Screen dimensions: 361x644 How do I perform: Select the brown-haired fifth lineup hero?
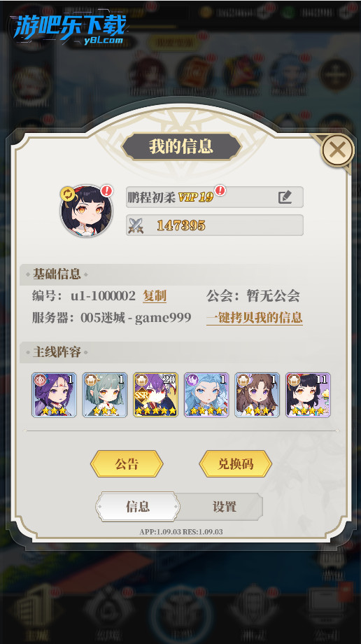coord(257,395)
